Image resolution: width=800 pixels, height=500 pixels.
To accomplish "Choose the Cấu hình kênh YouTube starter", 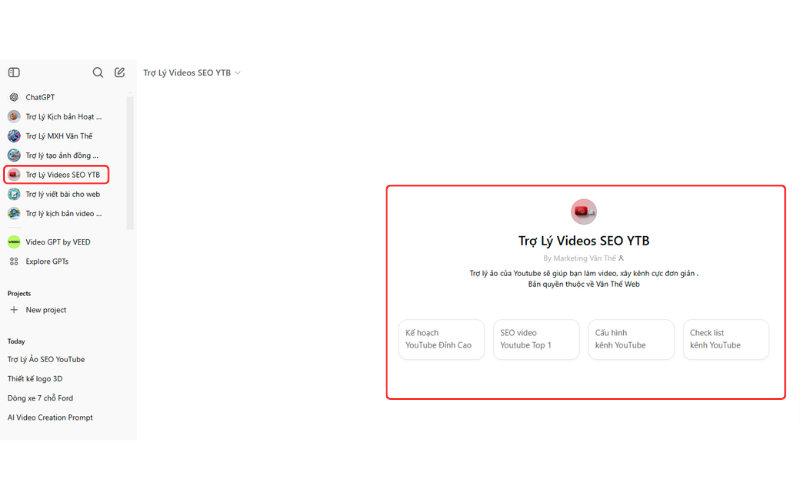I will point(631,339).
